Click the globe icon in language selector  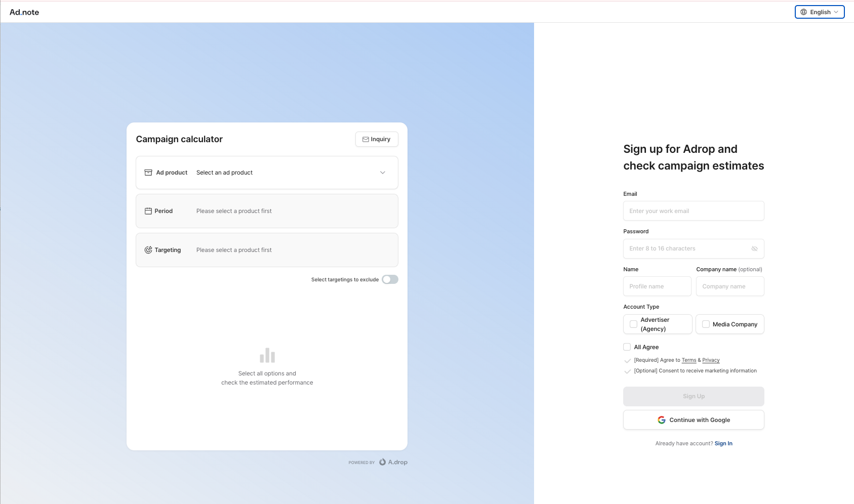pos(803,12)
